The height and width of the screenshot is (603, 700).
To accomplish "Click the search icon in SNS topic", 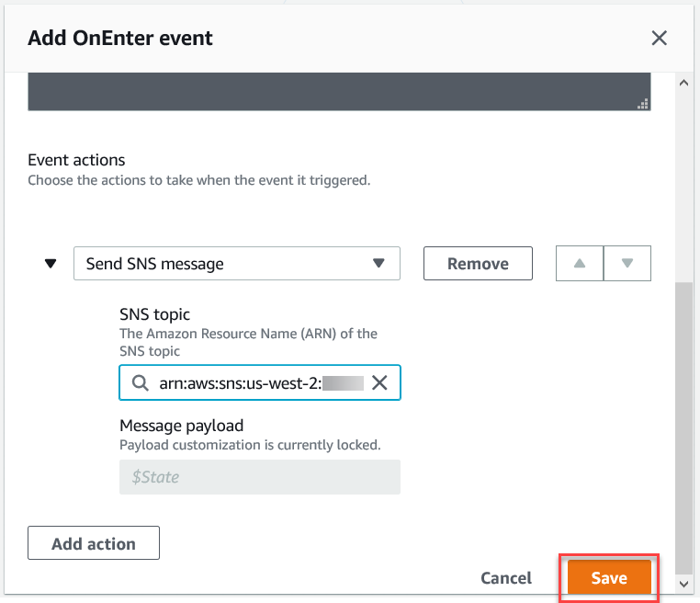I will coord(141,384).
